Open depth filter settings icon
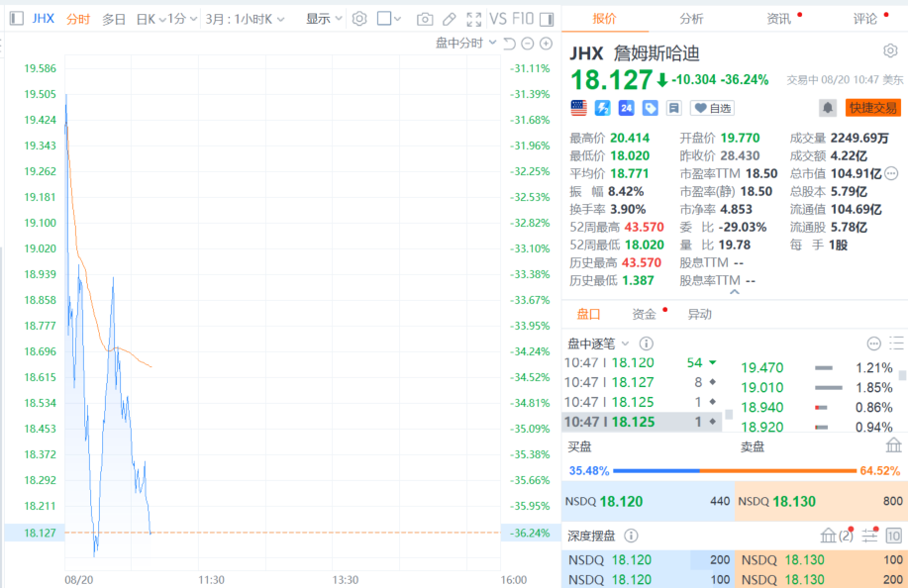 pyautogui.click(x=869, y=536)
